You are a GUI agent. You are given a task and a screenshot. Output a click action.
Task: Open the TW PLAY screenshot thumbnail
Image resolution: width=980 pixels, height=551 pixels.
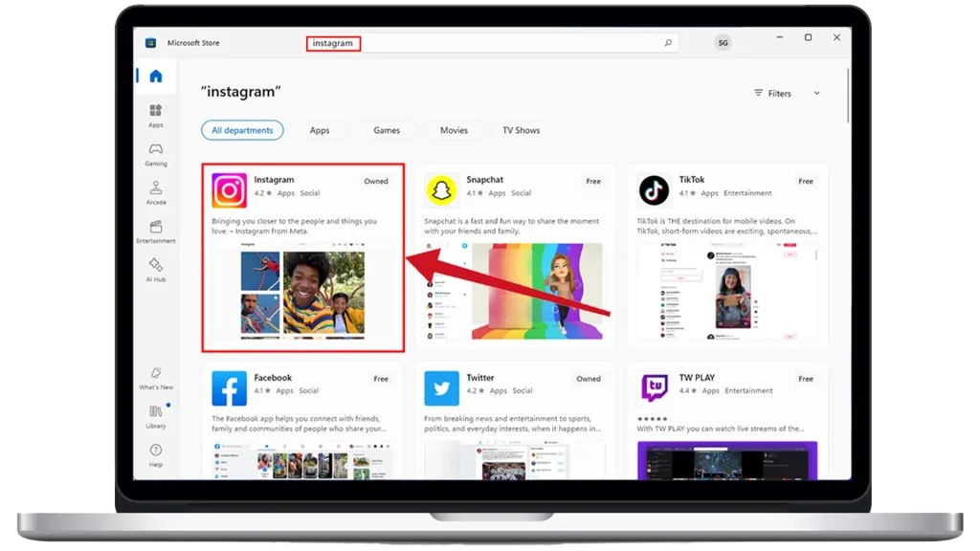click(x=727, y=460)
